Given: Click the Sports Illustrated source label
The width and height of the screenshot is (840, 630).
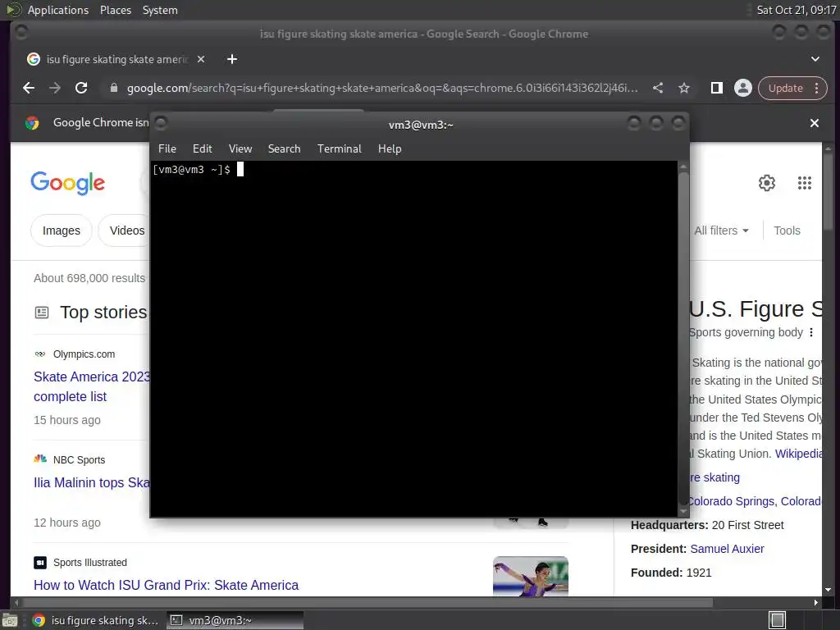Looking at the screenshot, I should (90, 563).
